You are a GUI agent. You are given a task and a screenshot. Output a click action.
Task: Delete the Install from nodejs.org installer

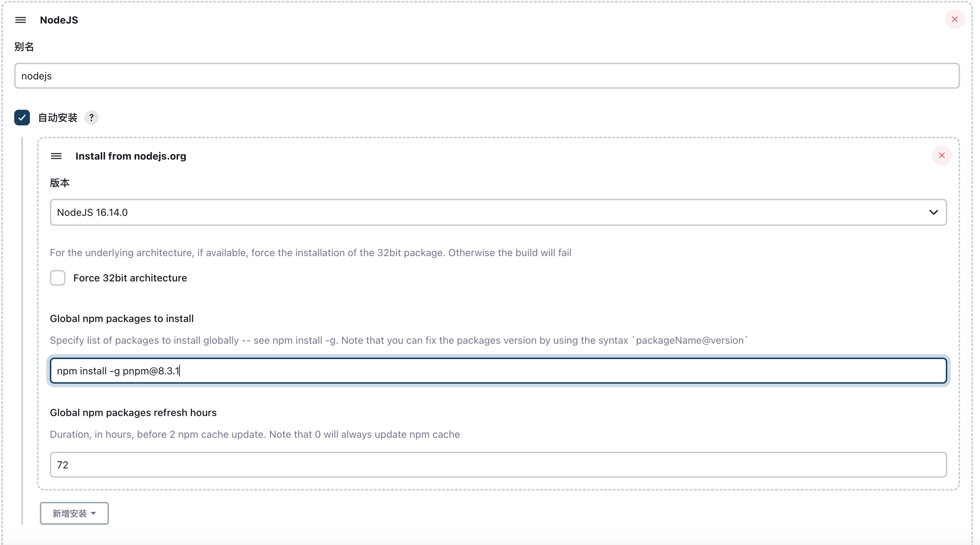tap(942, 156)
